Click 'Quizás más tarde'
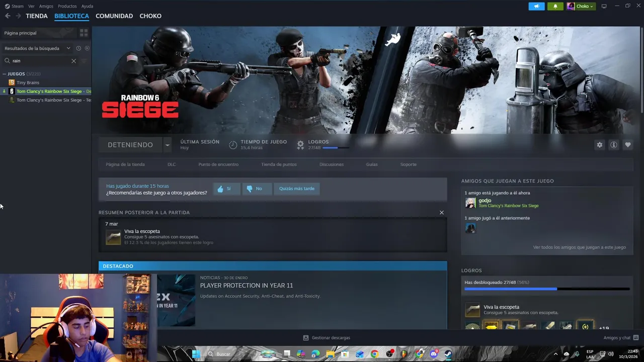 point(297,189)
